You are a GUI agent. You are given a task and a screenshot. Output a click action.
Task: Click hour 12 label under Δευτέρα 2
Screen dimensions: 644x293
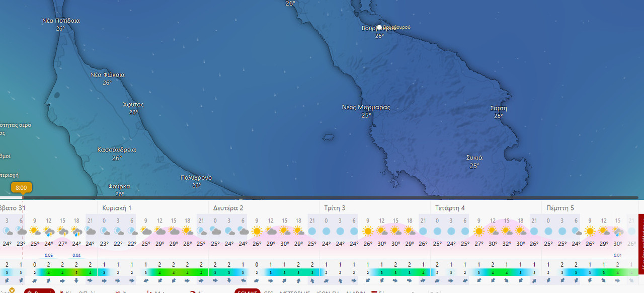271,221
